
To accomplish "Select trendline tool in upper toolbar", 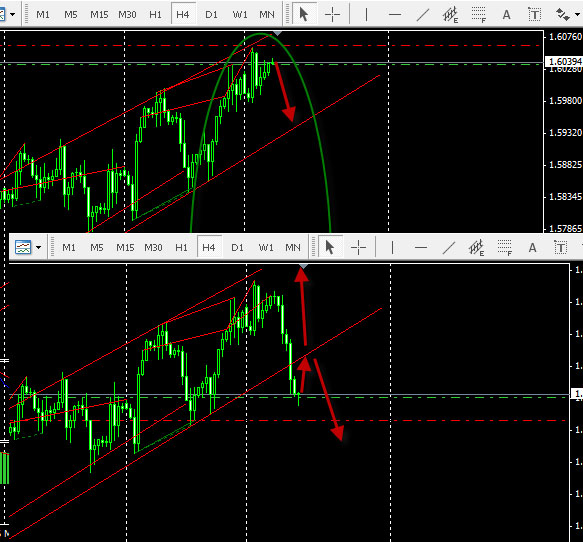I will pos(423,14).
